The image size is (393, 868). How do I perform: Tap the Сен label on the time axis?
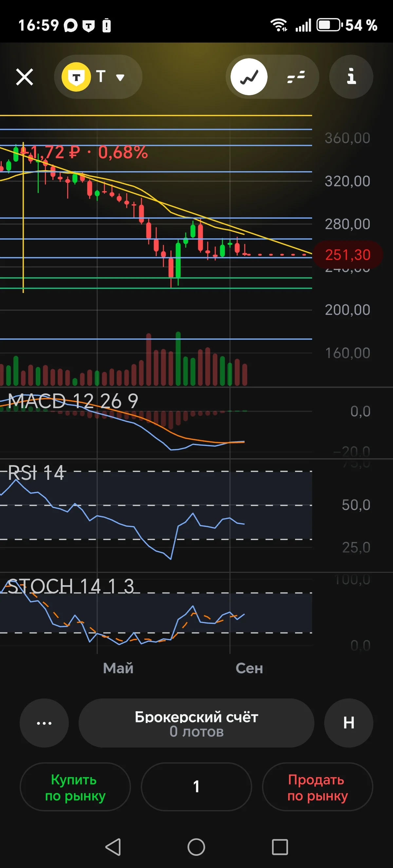tap(249, 668)
